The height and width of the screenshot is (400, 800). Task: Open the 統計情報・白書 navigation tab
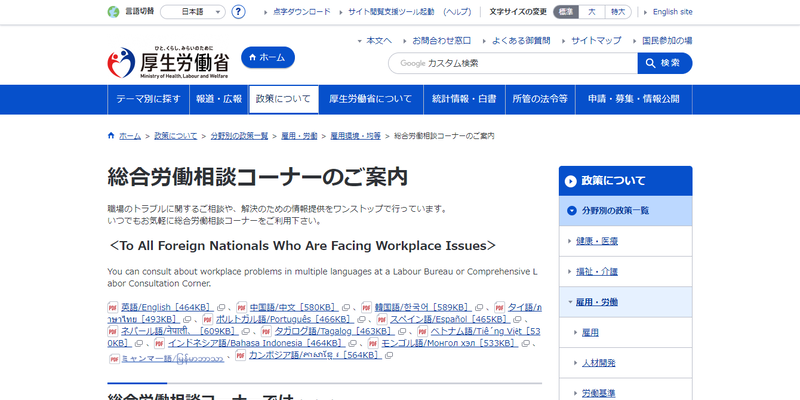[x=463, y=99]
